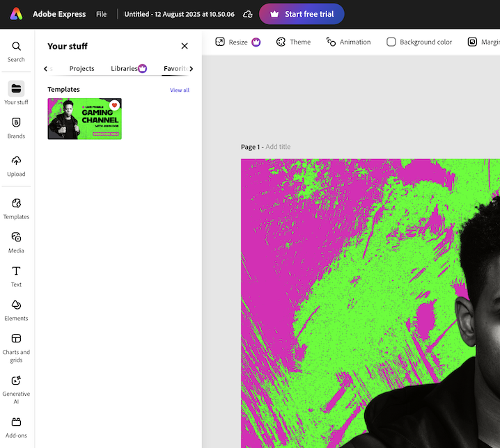Switch to the Libraries tab

coord(129,68)
